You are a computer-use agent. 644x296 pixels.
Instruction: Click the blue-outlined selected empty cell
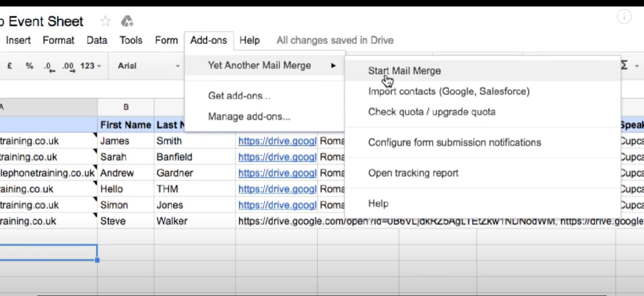click(49, 252)
